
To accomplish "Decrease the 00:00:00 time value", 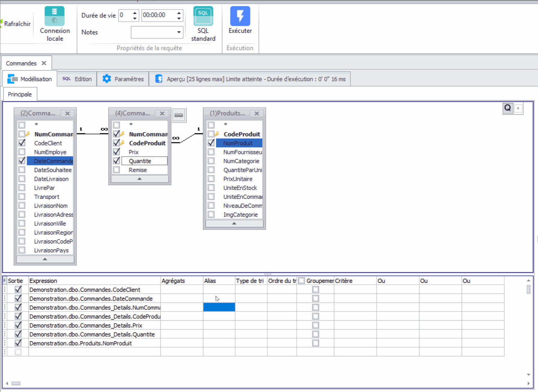I will 179,18.
